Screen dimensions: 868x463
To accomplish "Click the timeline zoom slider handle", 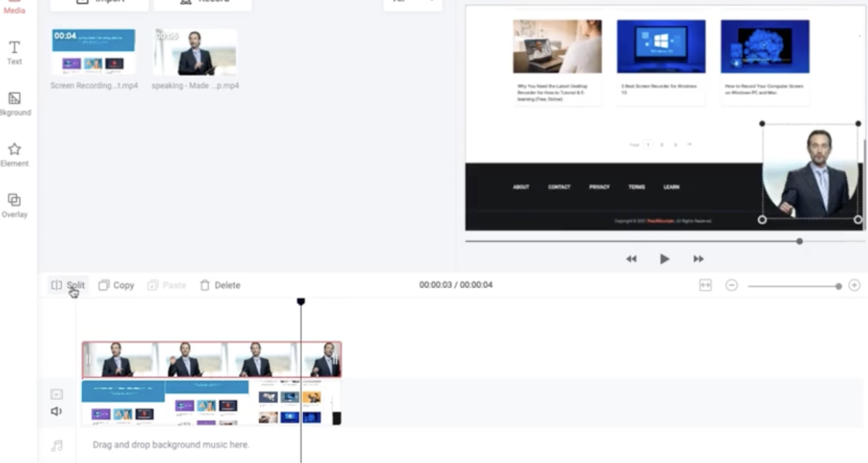I will 838,286.
